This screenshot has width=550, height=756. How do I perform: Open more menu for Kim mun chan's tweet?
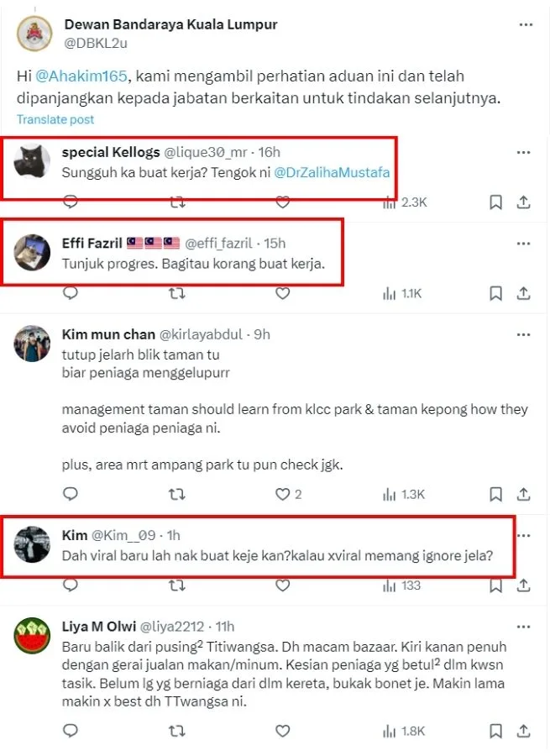[x=524, y=333]
